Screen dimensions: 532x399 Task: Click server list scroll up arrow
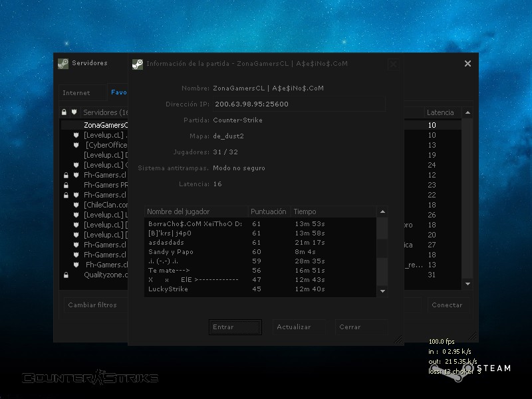click(x=467, y=112)
